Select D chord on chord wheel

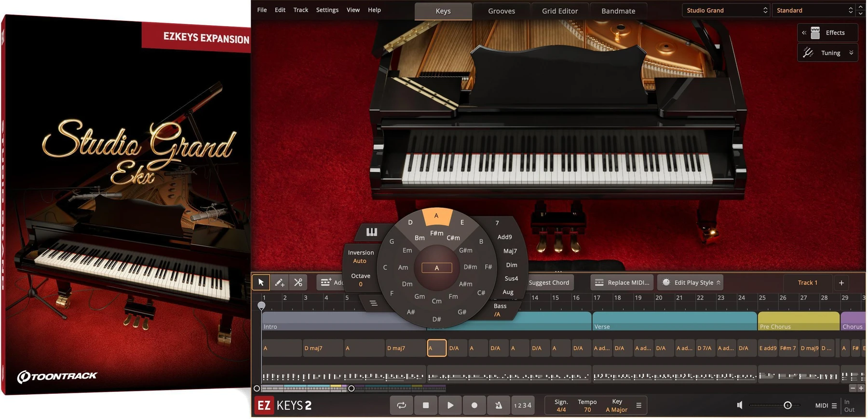[x=410, y=223]
